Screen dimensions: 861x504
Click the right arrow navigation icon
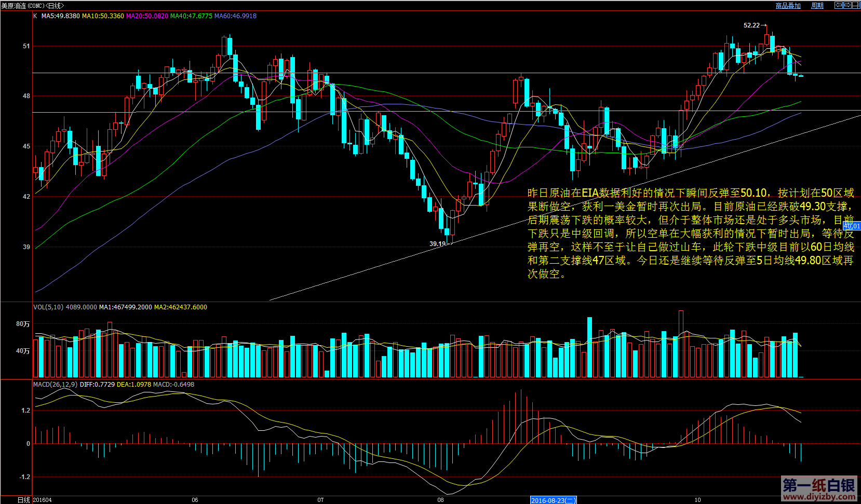coord(847,5)
